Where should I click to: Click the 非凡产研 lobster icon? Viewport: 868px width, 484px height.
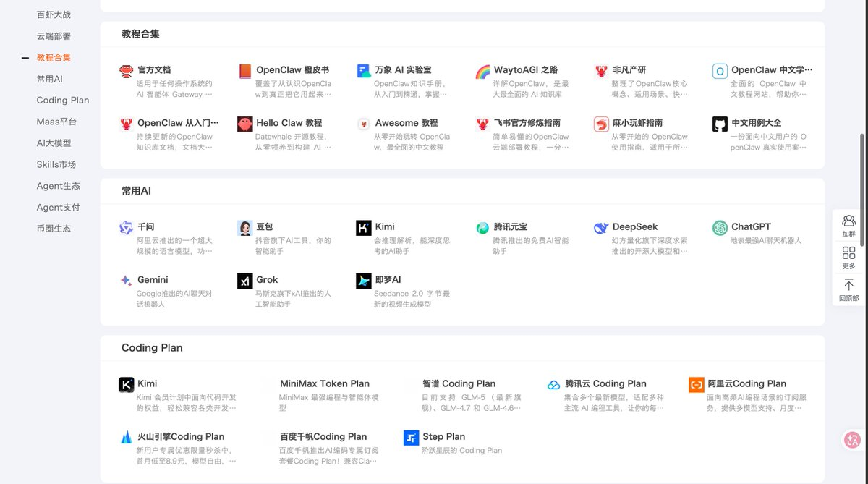point(601,71)
